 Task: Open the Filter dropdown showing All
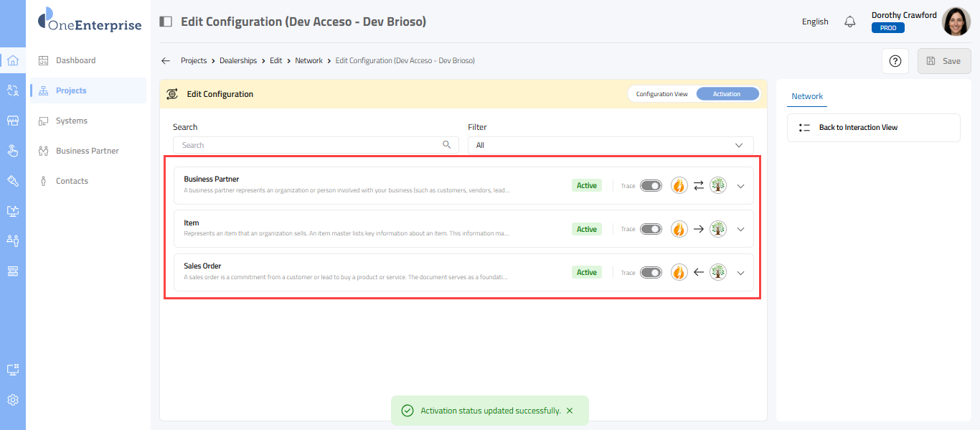[x=610, y=145]
